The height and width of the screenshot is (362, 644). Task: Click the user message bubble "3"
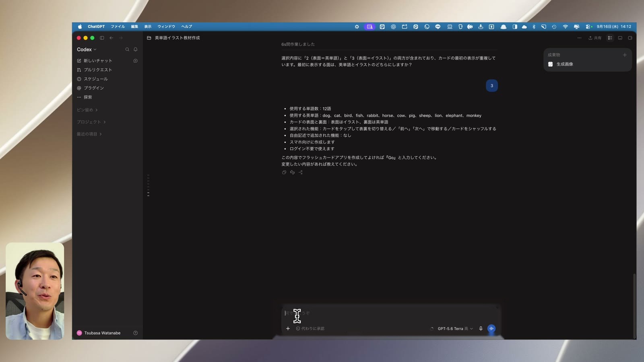coord(492,86)
